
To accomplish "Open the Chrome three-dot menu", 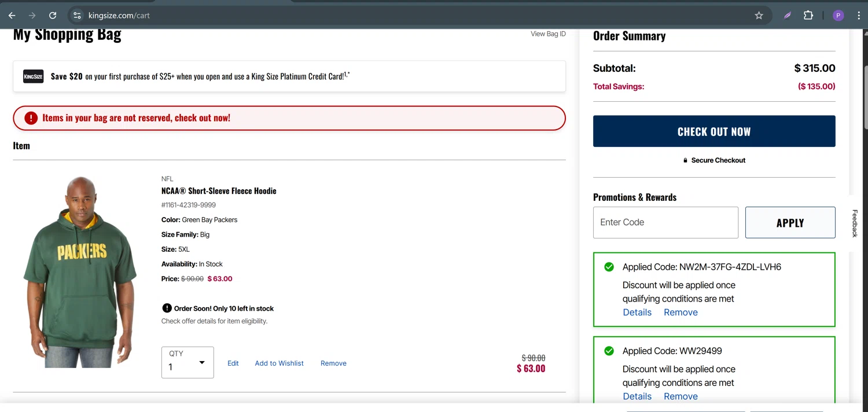I will [x=859, y=16].
